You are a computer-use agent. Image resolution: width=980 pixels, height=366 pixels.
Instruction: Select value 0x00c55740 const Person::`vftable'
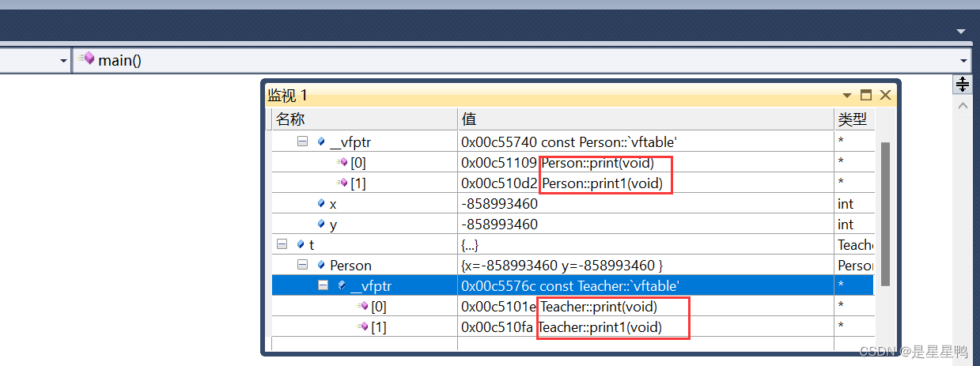click(569, 142)
